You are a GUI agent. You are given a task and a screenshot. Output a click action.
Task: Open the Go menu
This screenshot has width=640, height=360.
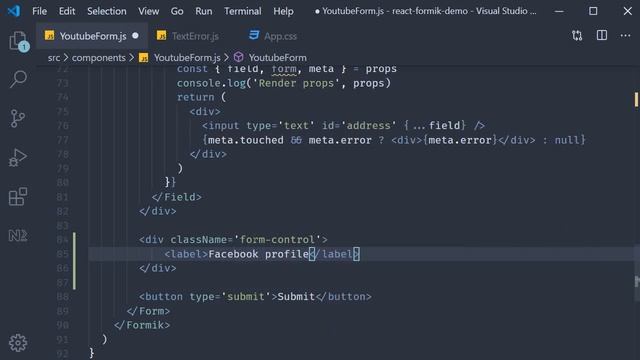click(x=177, y=11)
